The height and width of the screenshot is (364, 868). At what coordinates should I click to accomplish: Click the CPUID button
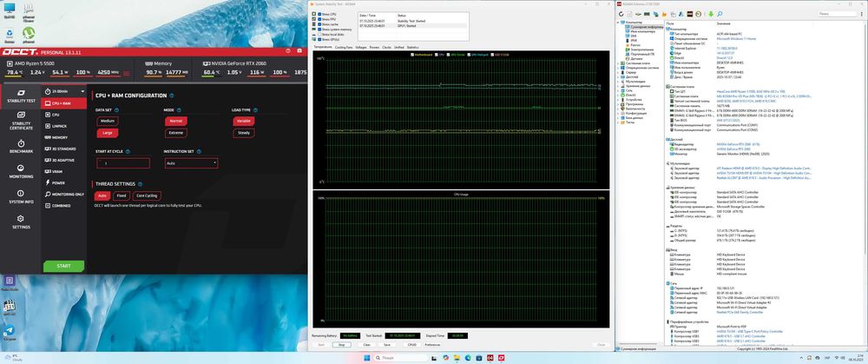pyautogui.click(x=411, y=345)
